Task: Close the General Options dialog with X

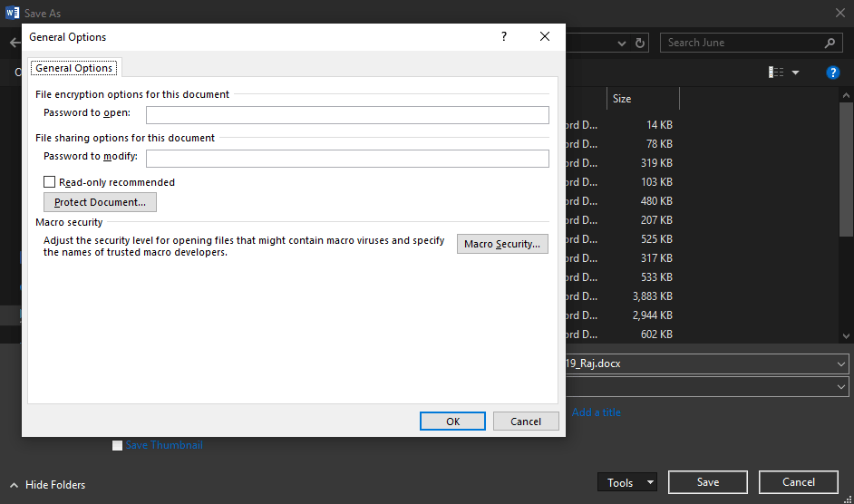Action: (x=544, y=37)
